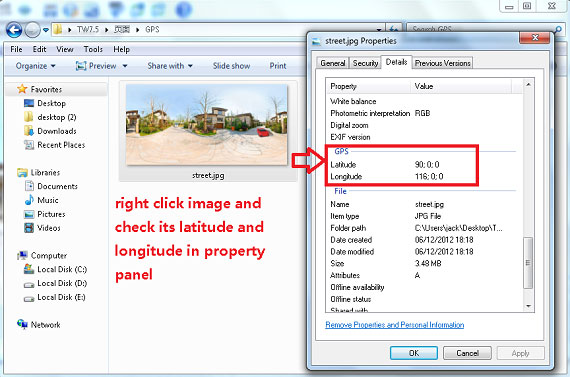Click the Back navigation arrow button

14,30
